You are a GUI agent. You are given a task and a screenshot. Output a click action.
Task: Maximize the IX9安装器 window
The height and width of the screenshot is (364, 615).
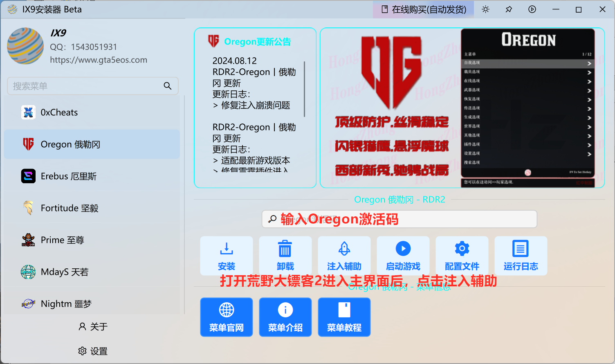(x=579, y=9)
